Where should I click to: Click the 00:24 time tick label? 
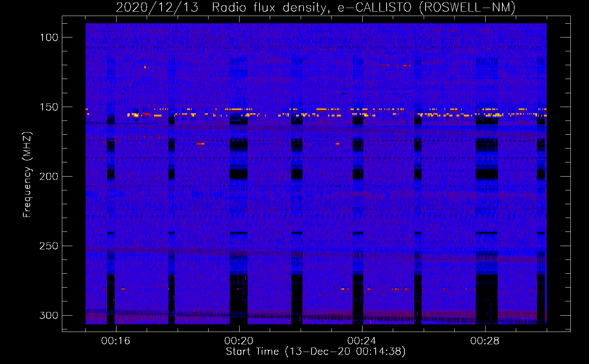coord(362,341)
